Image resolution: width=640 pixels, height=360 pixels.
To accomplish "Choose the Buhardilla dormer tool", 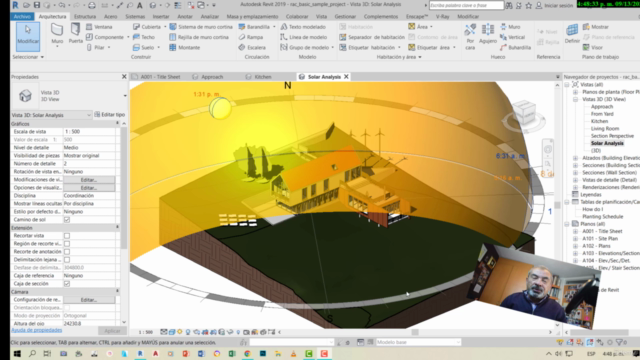I will 515,47.
